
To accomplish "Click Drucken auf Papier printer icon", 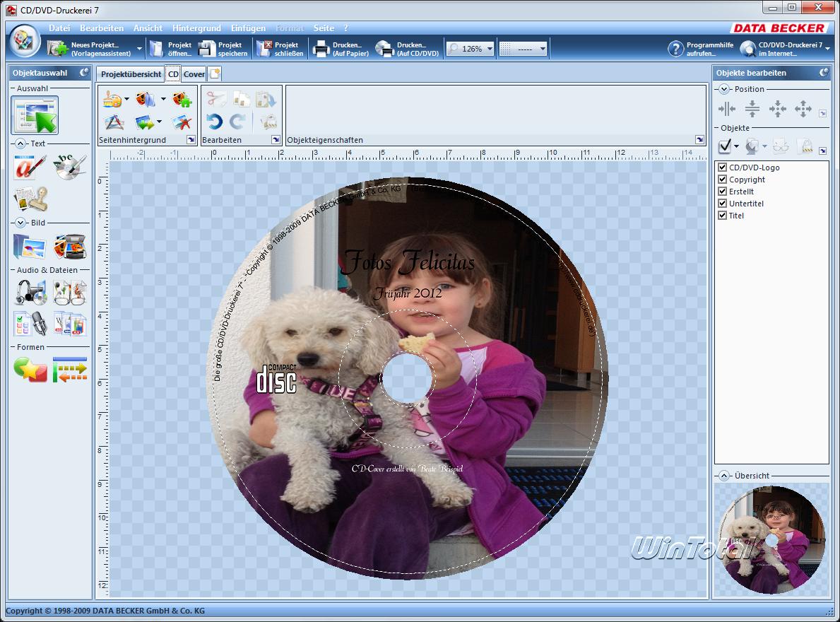I will pyautogui.click(x=321, y=49).
